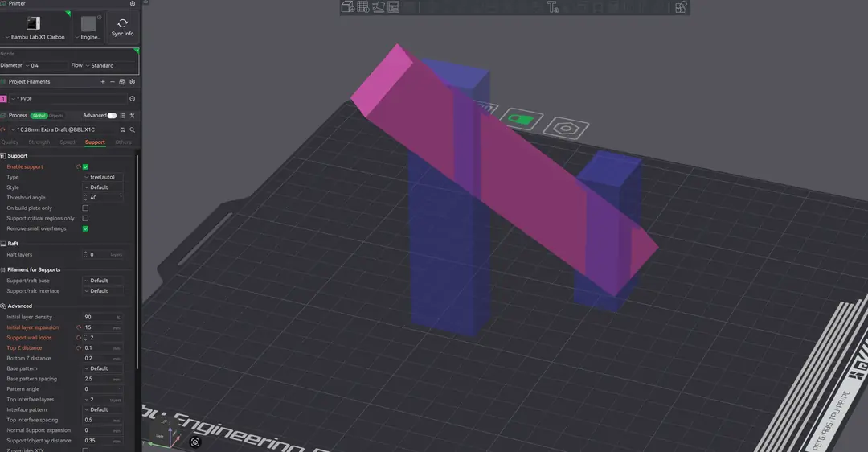This screenshot has height=452, width=868.
Task: Uncheck Remove small overhangs checkbox
Action: click(x=85, y=228)
